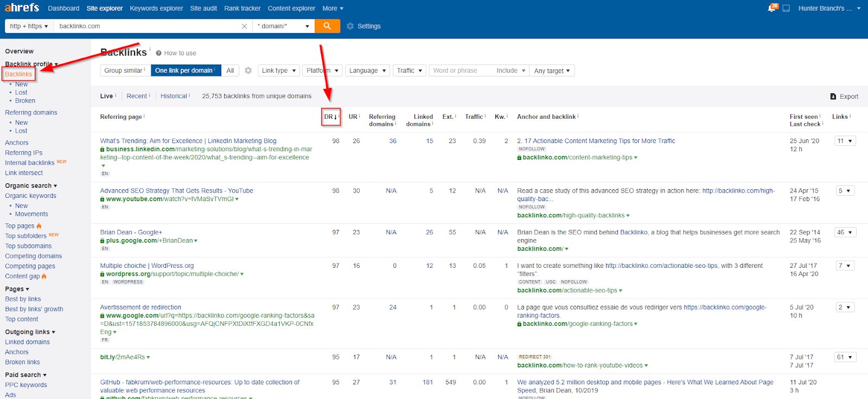Viewport: 868px width, 399px height.
Task: Sort table by UR column
Action: click(354, 117)
